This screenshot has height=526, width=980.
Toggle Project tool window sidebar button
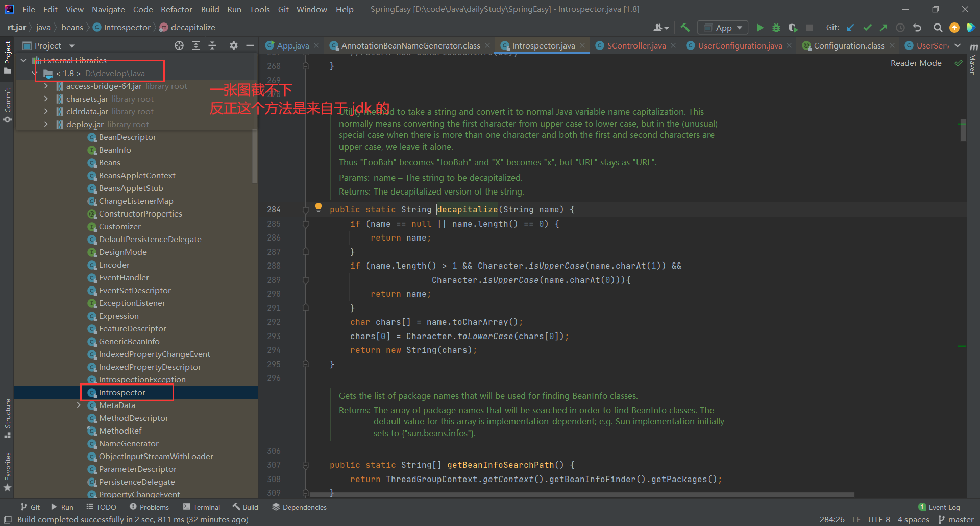click(x=7, y=57)
